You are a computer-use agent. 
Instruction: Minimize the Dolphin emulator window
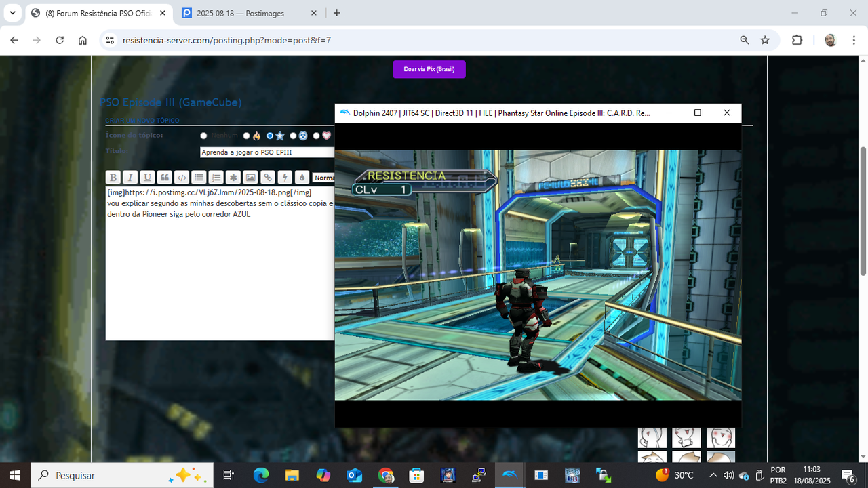[669, 113]
